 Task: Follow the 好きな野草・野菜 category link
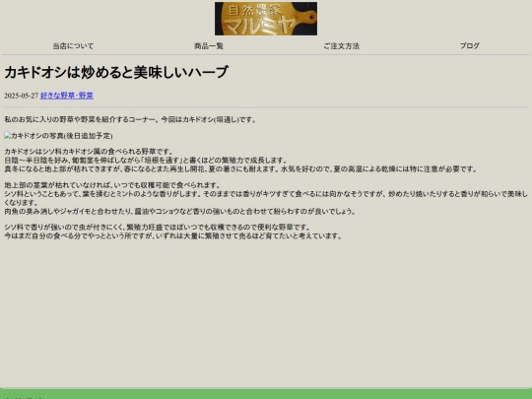pos(67,96)
